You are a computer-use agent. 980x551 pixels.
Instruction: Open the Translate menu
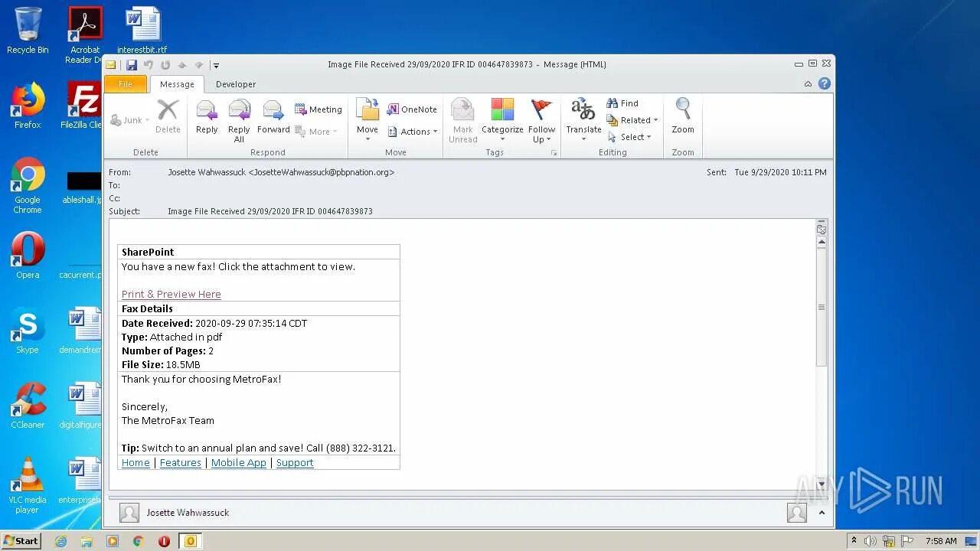(583, 121)
